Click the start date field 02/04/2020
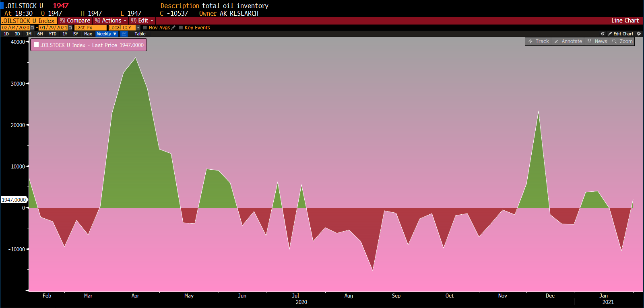 point(15,28)
